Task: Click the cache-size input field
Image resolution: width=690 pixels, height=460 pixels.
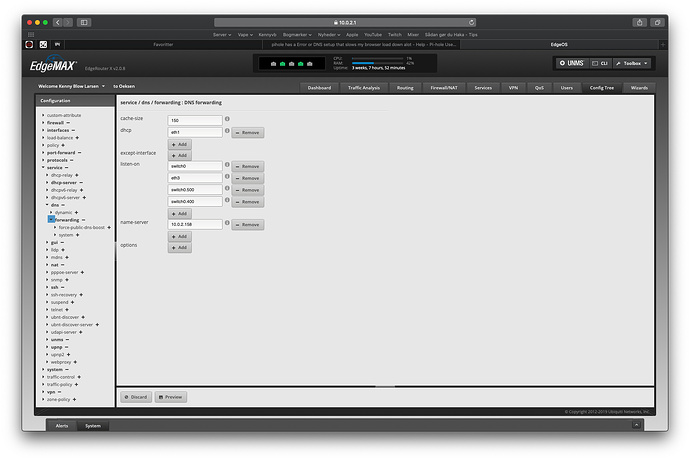Action: click(x=195, y=120)
